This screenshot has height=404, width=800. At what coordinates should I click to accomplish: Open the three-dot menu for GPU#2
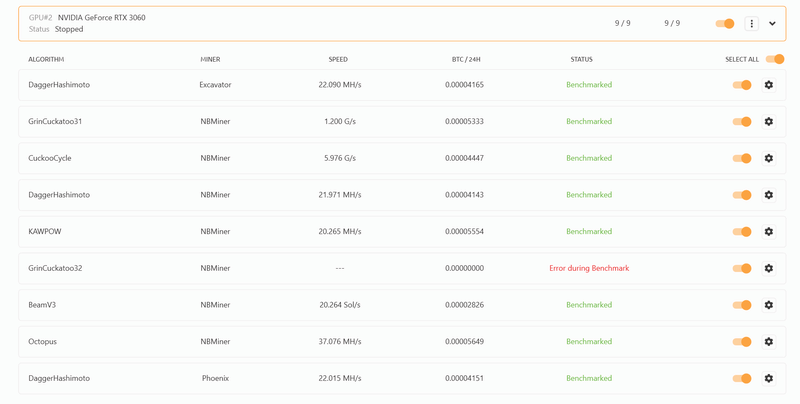(x=751, y=23)
